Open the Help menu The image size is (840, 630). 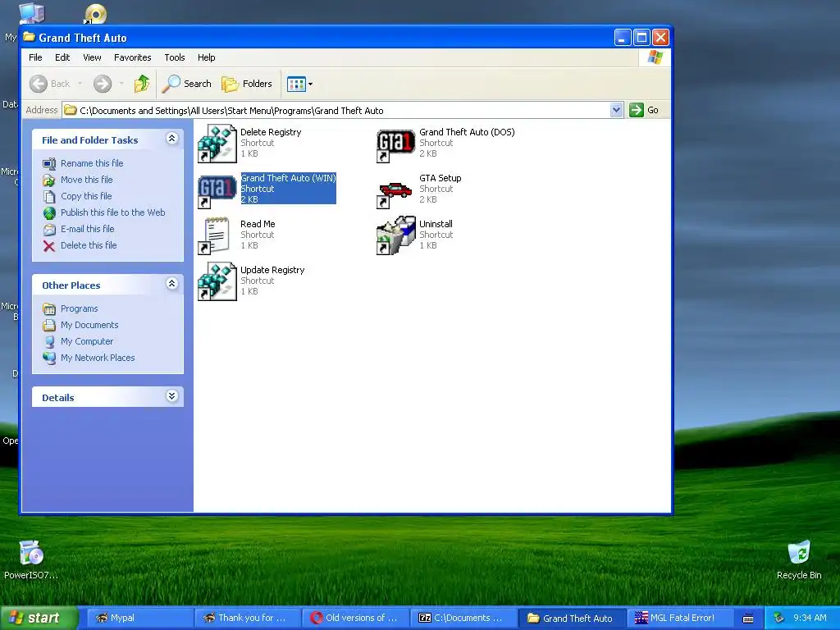coord(206,57)
